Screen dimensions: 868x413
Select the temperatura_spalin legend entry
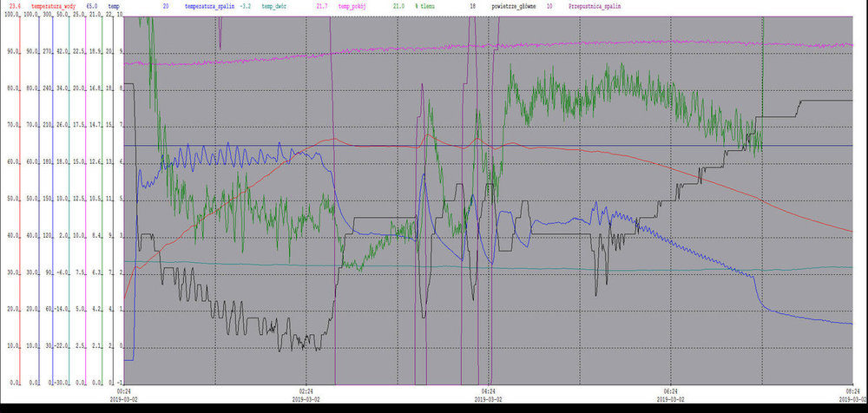[x=211, y=5]
